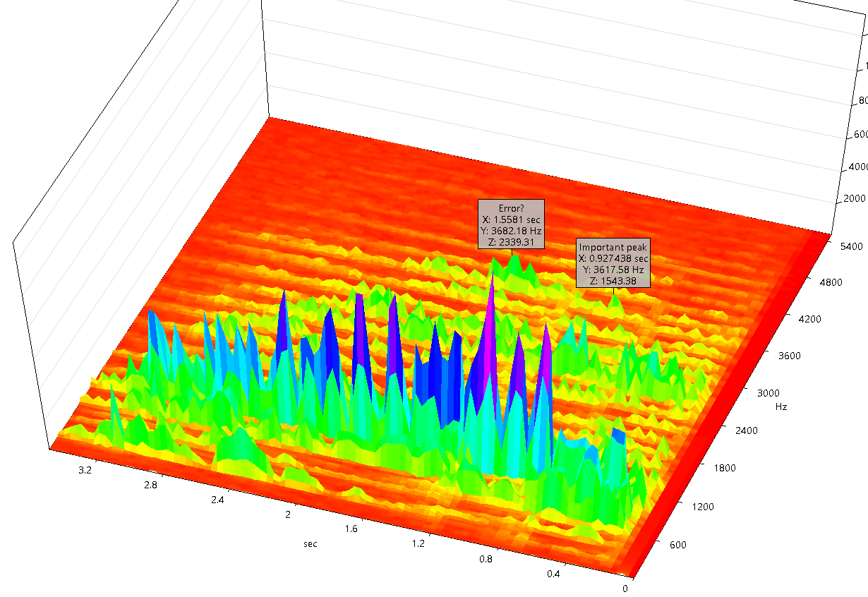The width and height of the screenshot is (868, 597).
Task: Pick the 1.2 tick on the sec axis
Action: click(418, 543)
